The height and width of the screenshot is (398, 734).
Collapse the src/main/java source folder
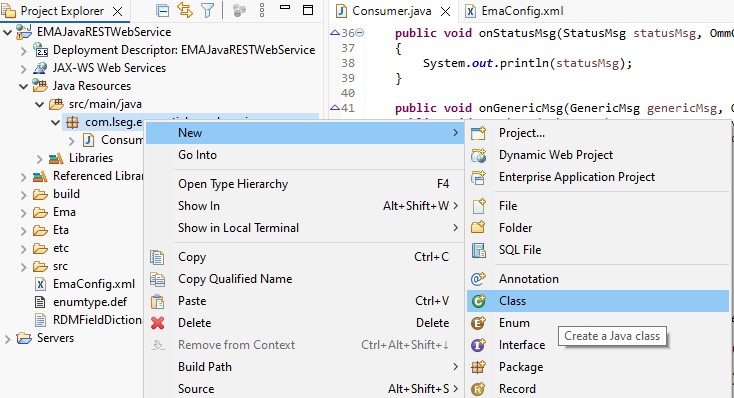pos(39,104)
